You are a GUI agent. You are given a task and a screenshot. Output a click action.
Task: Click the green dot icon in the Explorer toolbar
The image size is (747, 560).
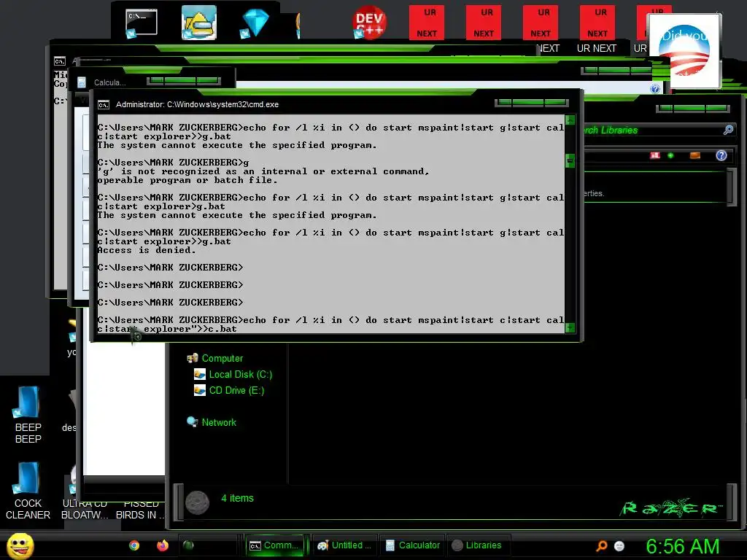pos(670,155)
